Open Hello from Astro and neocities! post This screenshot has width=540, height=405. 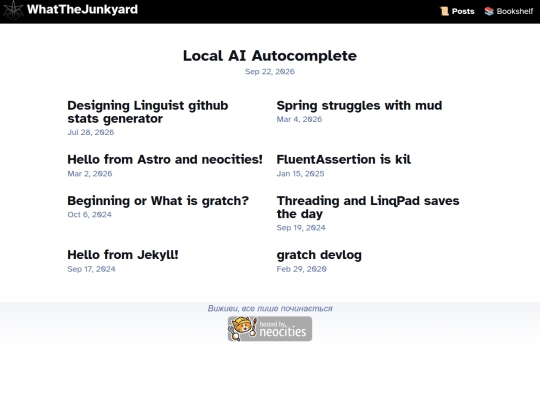tap(165, 159)
